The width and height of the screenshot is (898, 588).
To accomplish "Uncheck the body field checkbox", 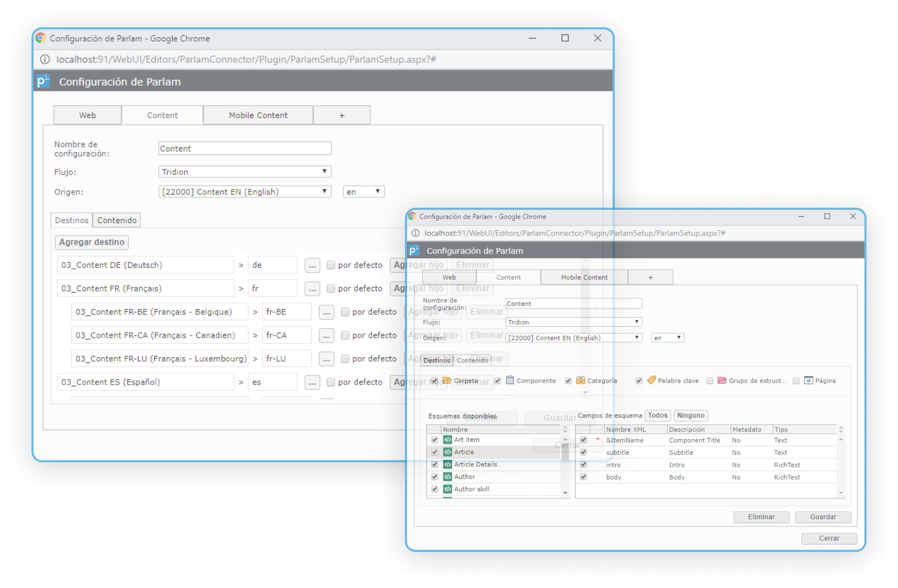I will coord(583,477).
